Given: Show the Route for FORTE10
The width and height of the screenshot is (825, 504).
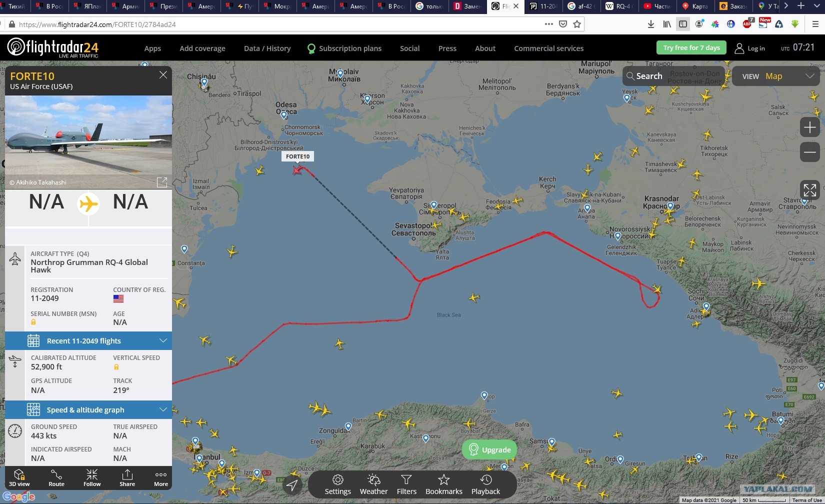Looking at the screenshot, I should [56, 478].
